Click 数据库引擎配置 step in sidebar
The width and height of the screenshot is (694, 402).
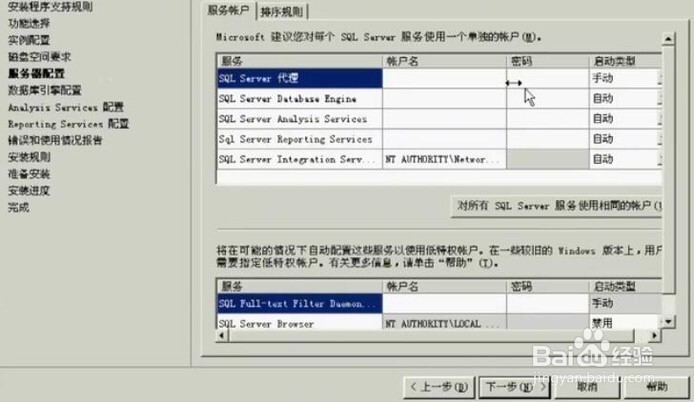click(x=45, y=91)
